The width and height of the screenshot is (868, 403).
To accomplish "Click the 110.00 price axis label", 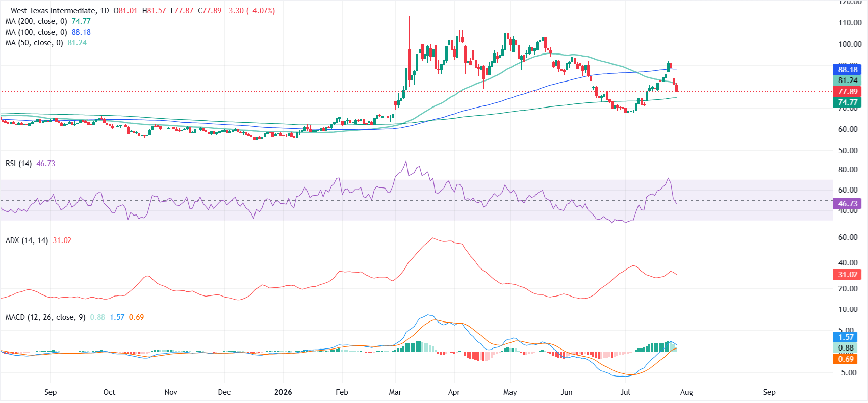I will click(x=850, y=23).
